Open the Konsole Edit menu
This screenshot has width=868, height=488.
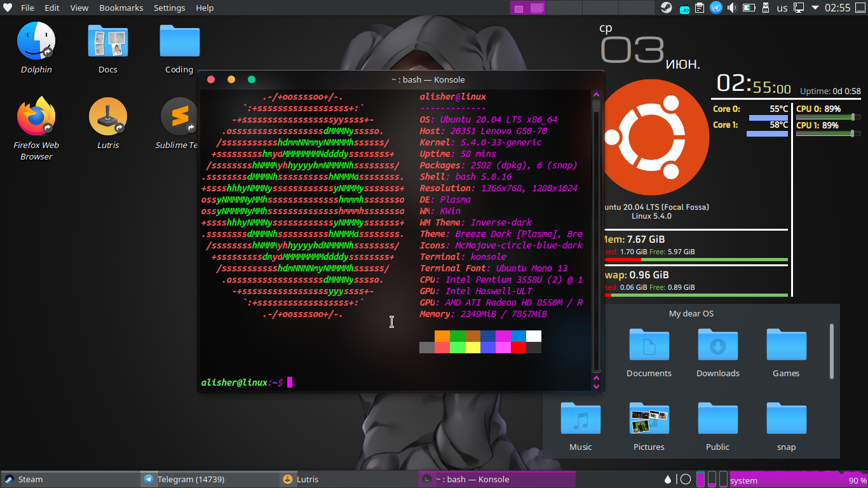52,8
